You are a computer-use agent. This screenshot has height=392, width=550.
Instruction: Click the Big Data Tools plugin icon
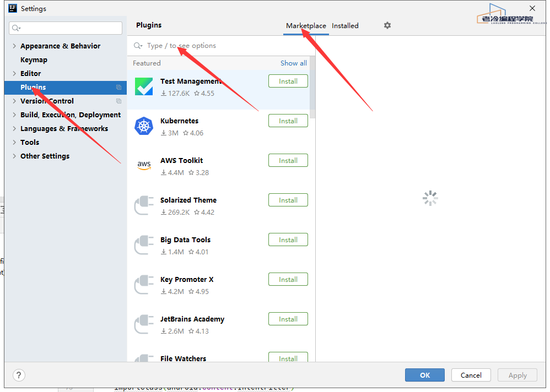click(x=144, y=245)
